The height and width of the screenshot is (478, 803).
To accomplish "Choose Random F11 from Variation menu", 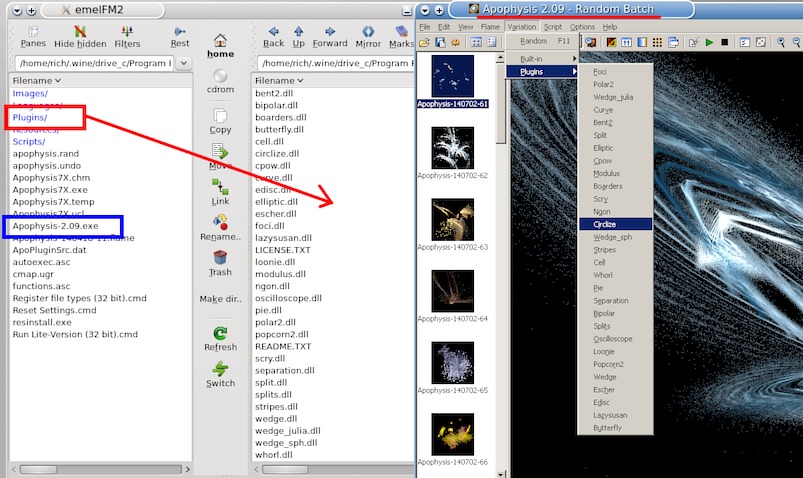I will click(x=543, y=41).
